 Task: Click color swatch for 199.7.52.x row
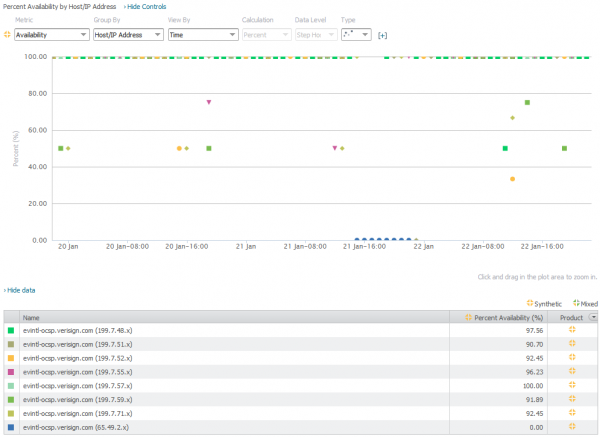point(11,358)
